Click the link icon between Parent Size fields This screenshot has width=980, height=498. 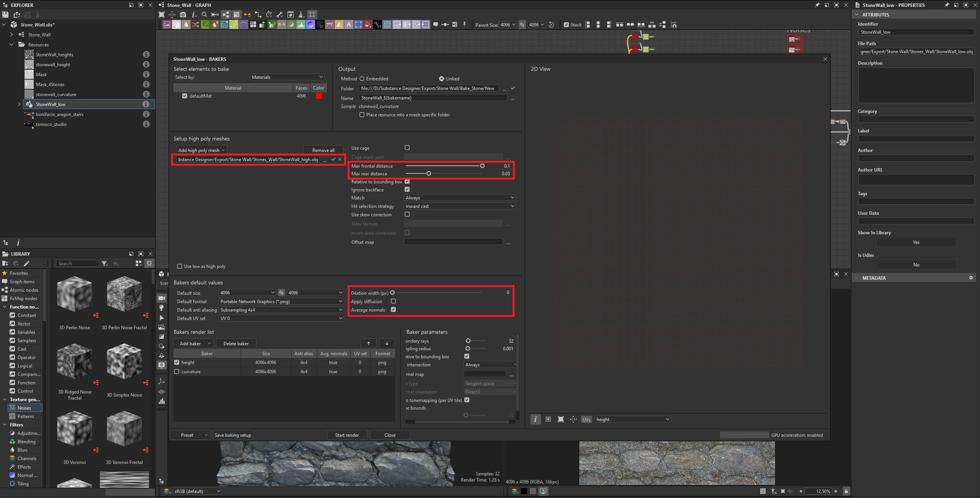point(522,24)
